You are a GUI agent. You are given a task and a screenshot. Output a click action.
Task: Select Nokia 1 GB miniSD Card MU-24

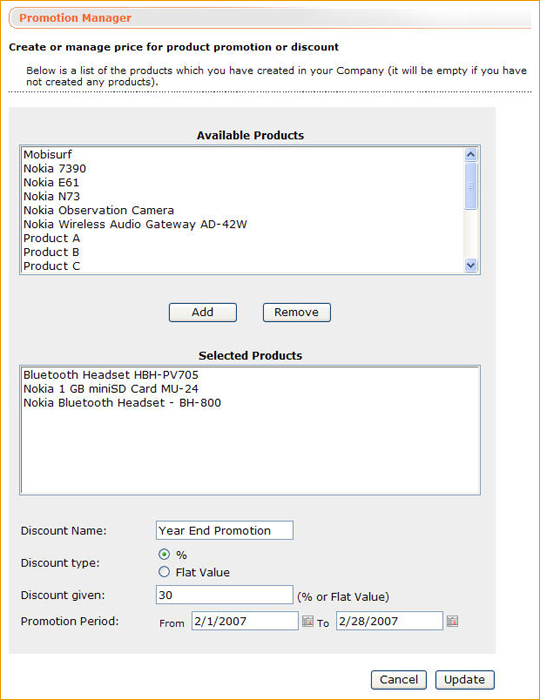(250, 389)
